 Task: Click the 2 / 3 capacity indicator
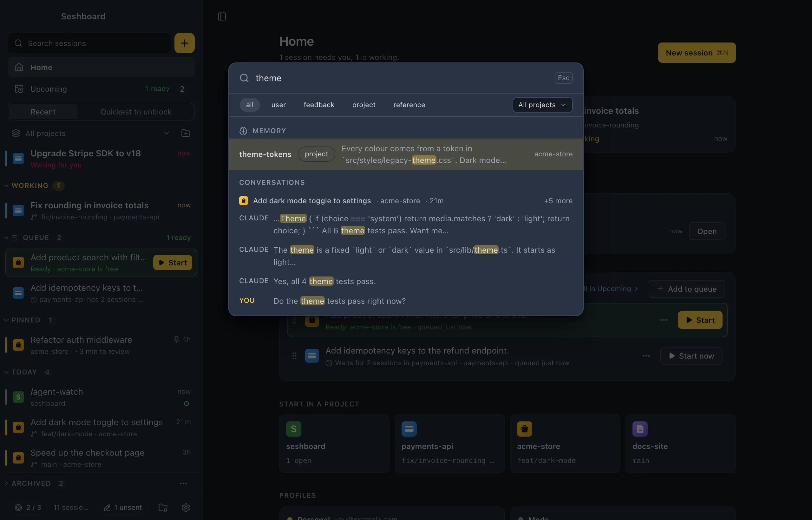click(28, 508)
